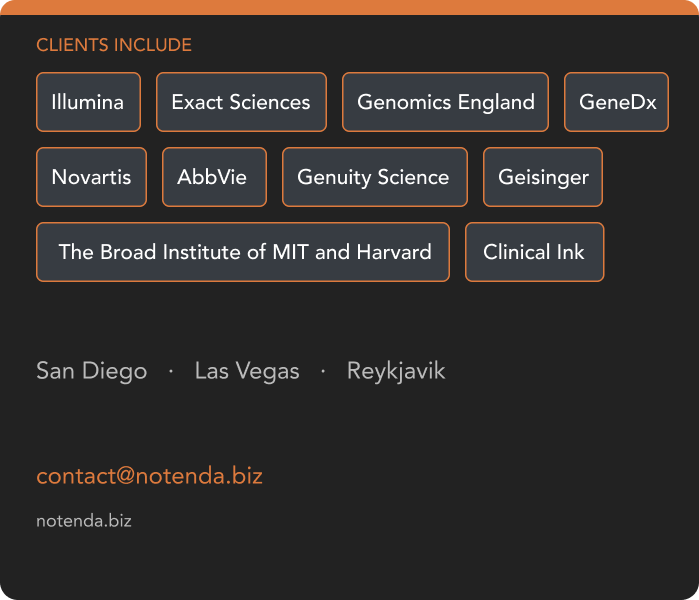Open the notenda.biz website link

(84, 521)
